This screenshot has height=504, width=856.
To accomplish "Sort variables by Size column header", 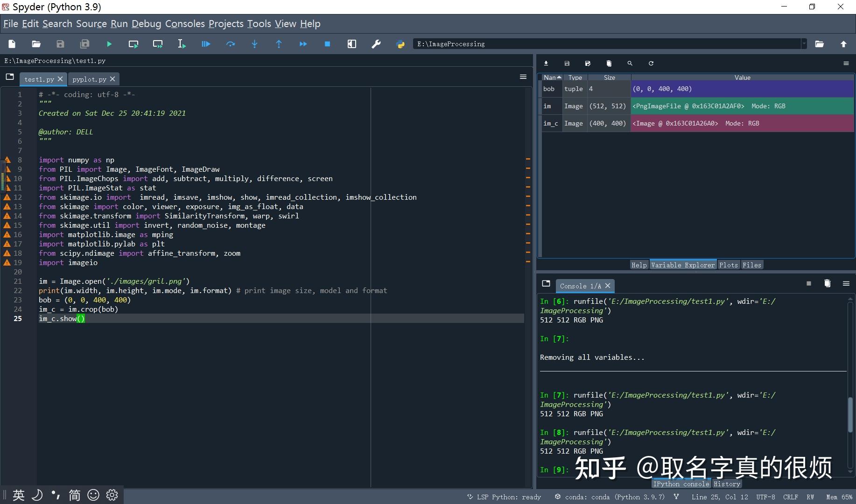I will click(x=609, y=77).
